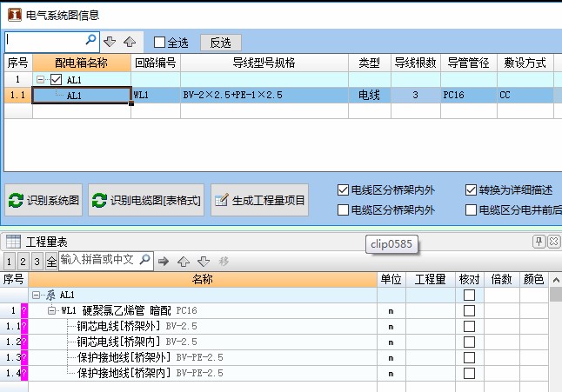Tick the 全选 checkbox
The width and height of the screenshot is (562, 392).
click(159, 42)
